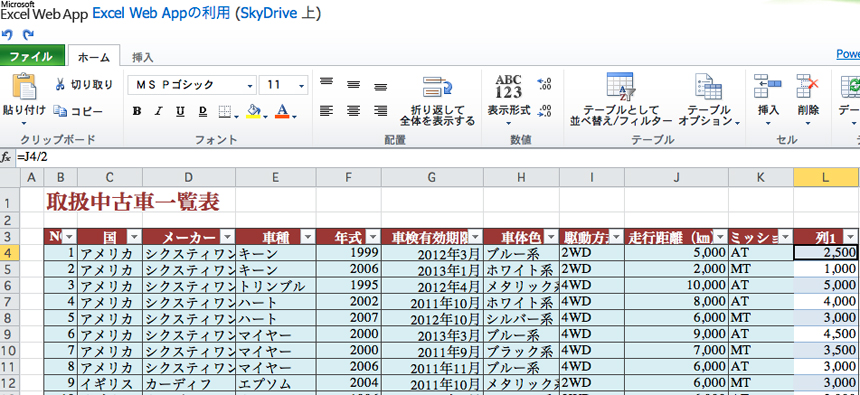The image size is (860, 395).
Task: Toggle double underline formatting
Action: pyautogui.click(x=202, y=111)
